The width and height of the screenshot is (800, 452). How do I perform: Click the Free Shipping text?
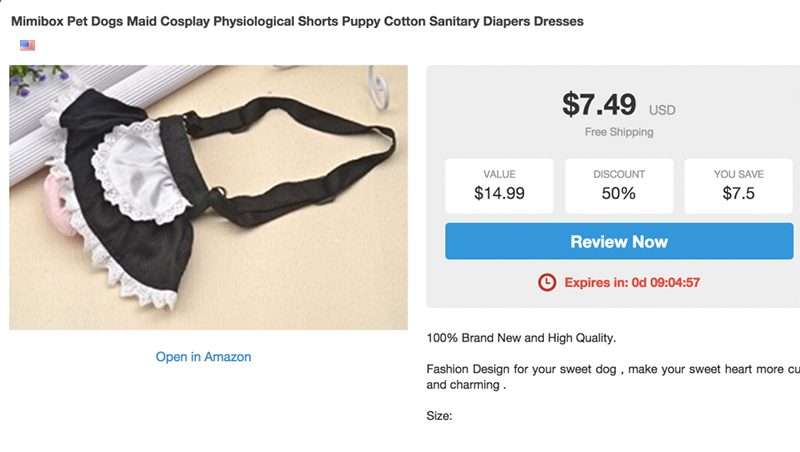click(619, 132)
